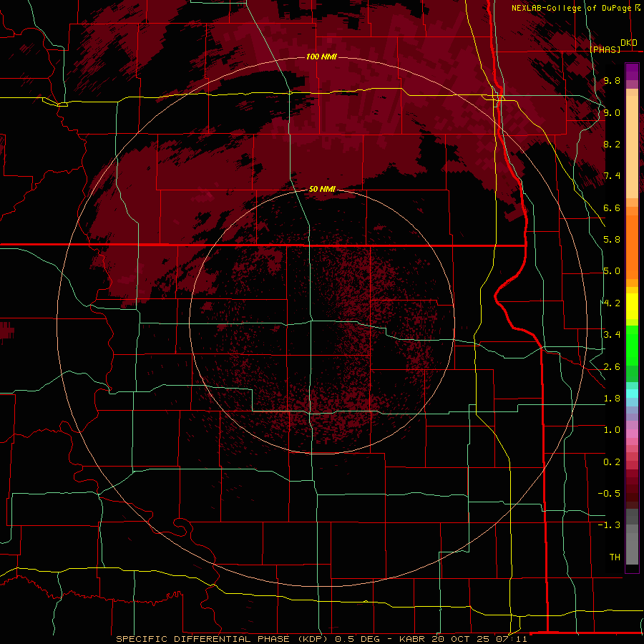The image size is (644, 644).
Task: Click the -0.5 color scale value
Action: pos(609,494)
